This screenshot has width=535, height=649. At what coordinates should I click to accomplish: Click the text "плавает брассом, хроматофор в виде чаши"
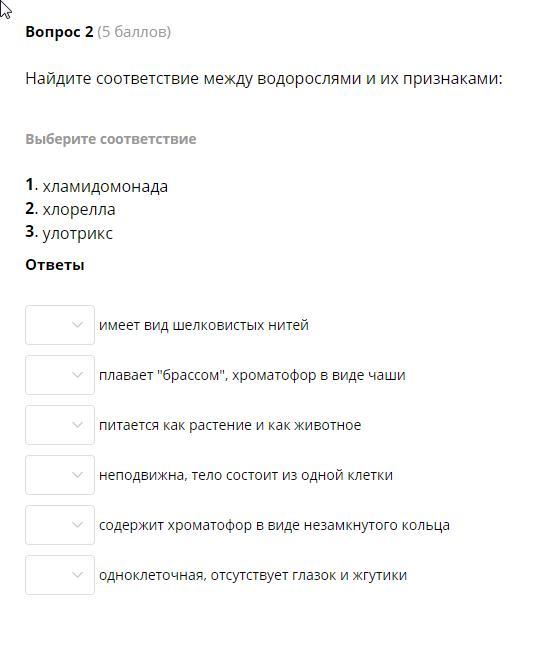[x=252, y=375]
